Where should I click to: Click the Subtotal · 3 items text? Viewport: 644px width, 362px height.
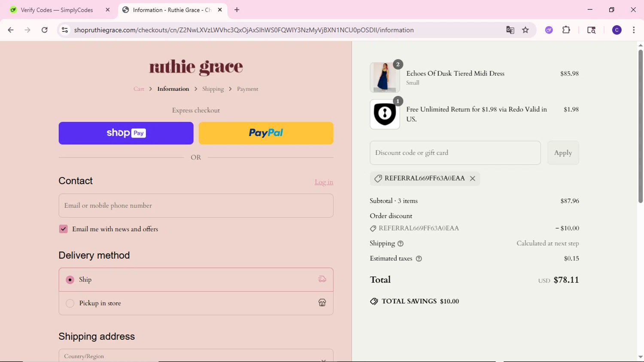pos(394,201)
